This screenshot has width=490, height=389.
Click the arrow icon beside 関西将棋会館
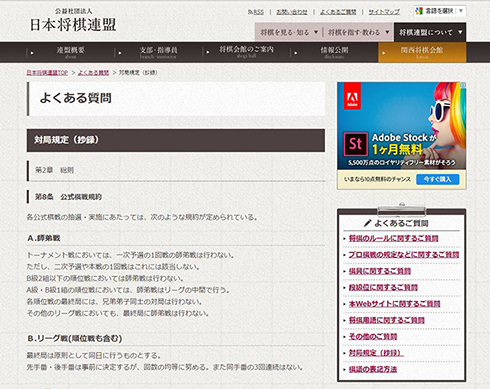point(384,53)
